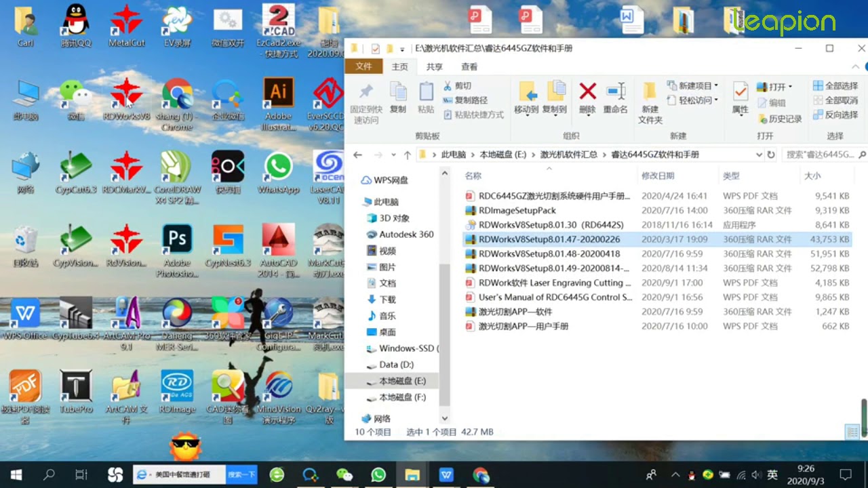Open Task View on the taskbar
This screenshot has width=868, height=488.
[x=81, y=474]
